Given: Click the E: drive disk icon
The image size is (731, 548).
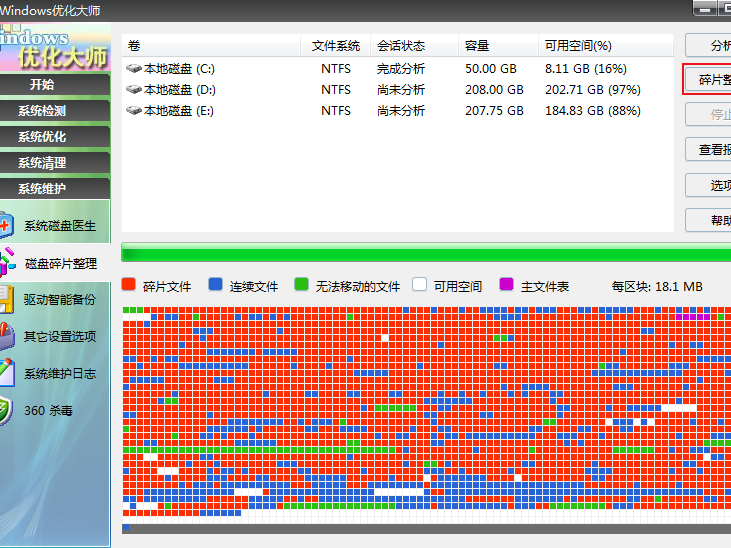Looking at the screenshot, I should [x=134, y=111].
